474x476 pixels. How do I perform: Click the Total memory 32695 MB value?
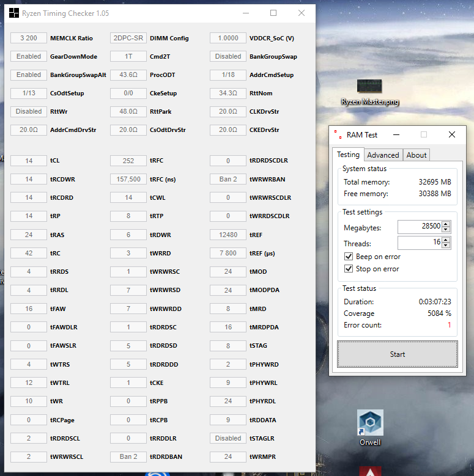pyautogui.click(x=435, y=182)
